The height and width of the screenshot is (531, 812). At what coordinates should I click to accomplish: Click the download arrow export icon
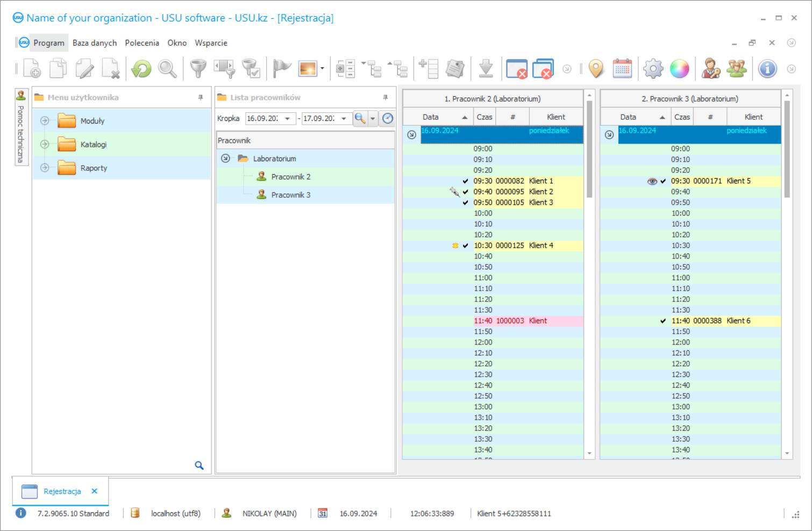pos(486,69)
